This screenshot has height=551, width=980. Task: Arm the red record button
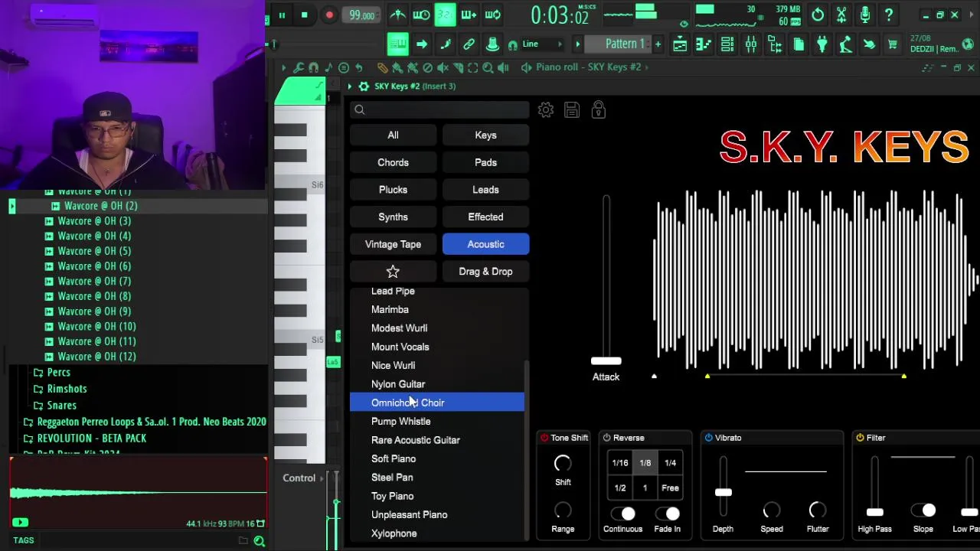[329, 15]
